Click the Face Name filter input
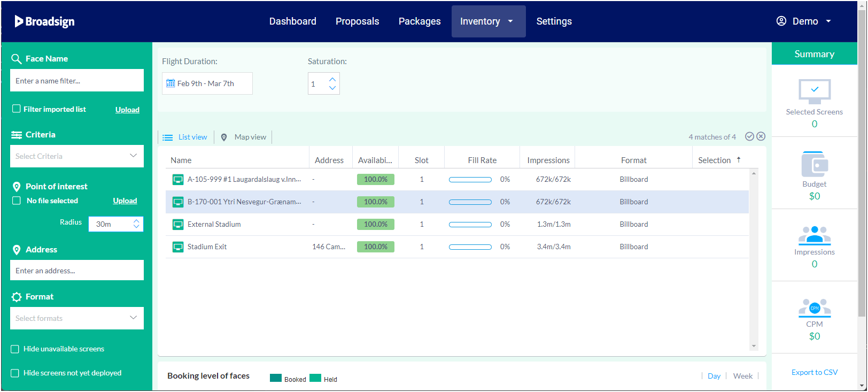 [77, 80]
